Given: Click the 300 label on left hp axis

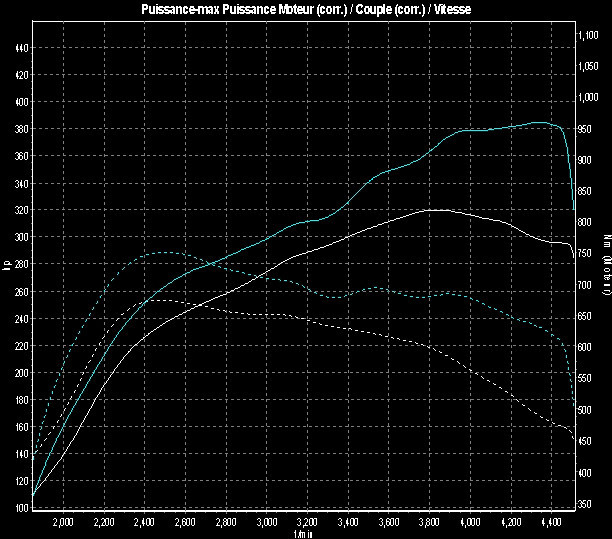Looking at the screenshot, I should (x=21, y=237).
